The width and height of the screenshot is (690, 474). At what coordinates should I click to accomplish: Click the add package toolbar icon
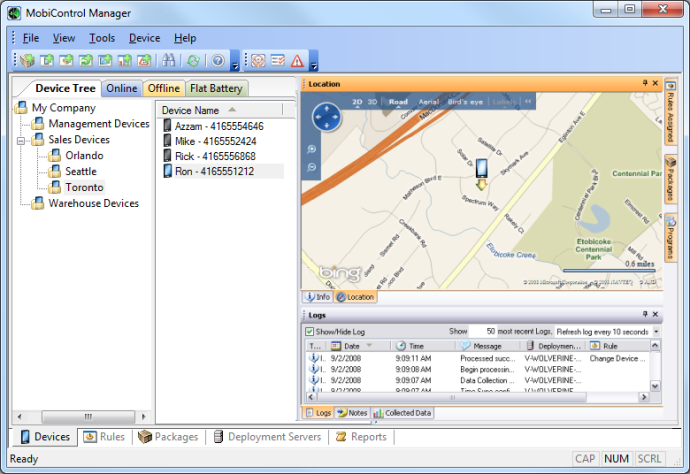click(x=28, y=60)
